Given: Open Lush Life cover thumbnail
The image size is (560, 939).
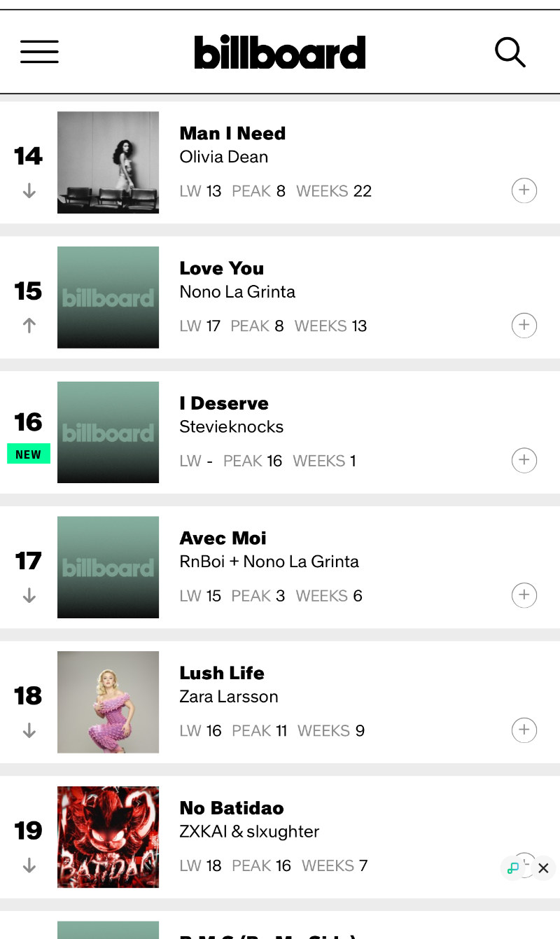Looking at the screenshot, I should point(108,702).
